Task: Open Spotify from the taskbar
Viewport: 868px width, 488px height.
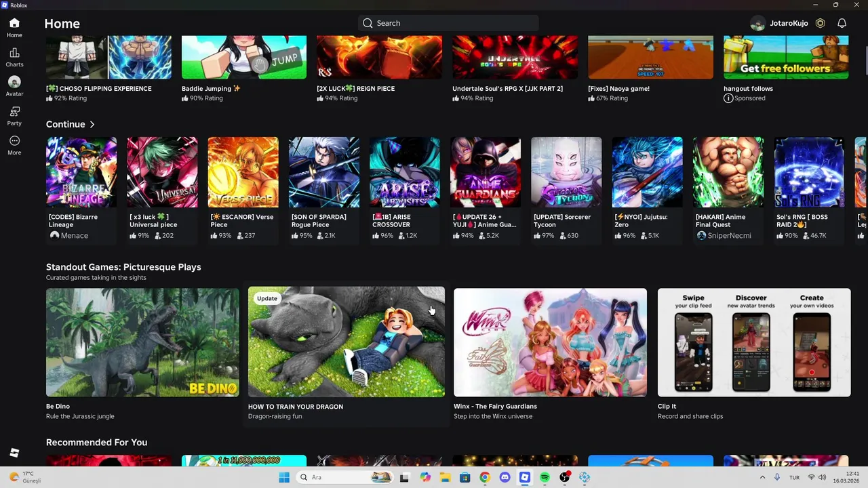Action: tap(545, 478)
